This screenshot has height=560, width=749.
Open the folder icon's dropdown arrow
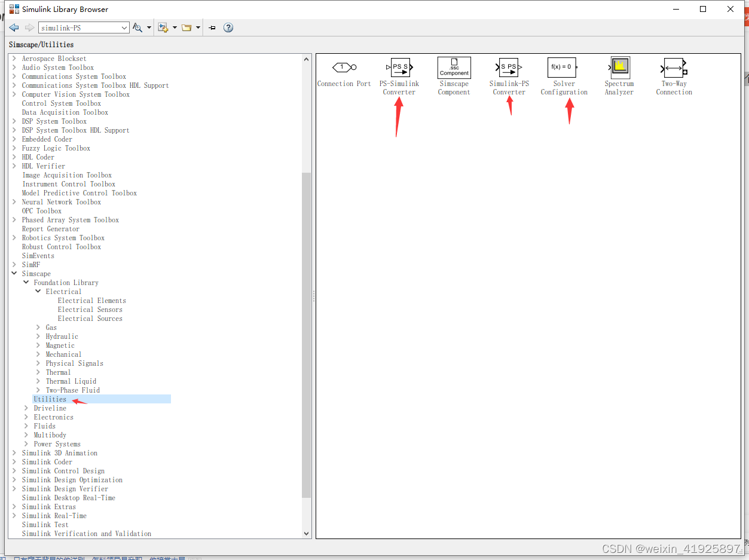198,27
